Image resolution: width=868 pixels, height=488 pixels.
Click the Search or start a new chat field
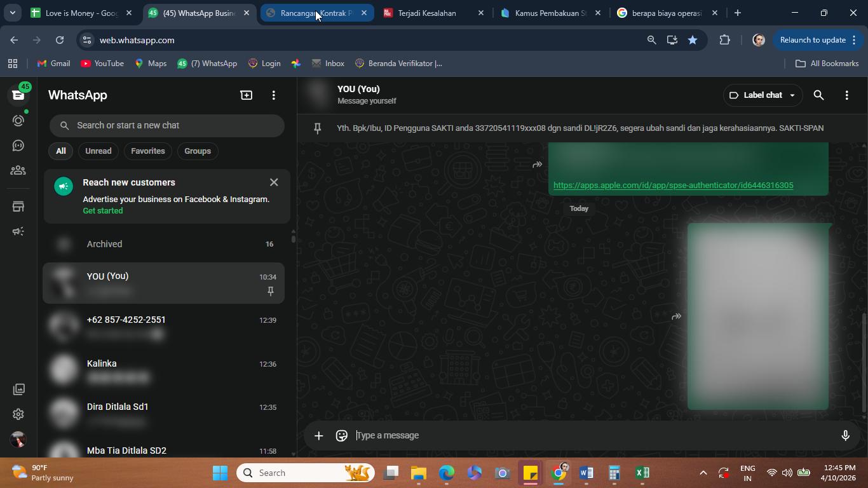167,125
